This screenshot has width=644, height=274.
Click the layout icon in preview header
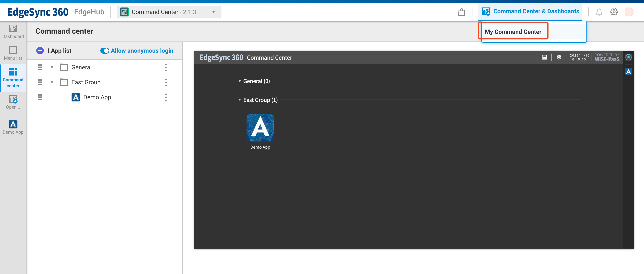[544, 57]
